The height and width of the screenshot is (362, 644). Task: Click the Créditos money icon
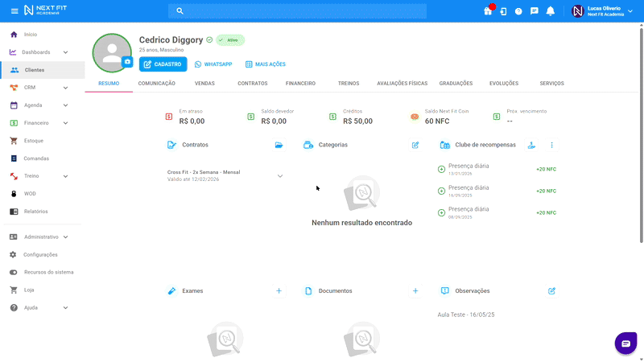(332, 117)
